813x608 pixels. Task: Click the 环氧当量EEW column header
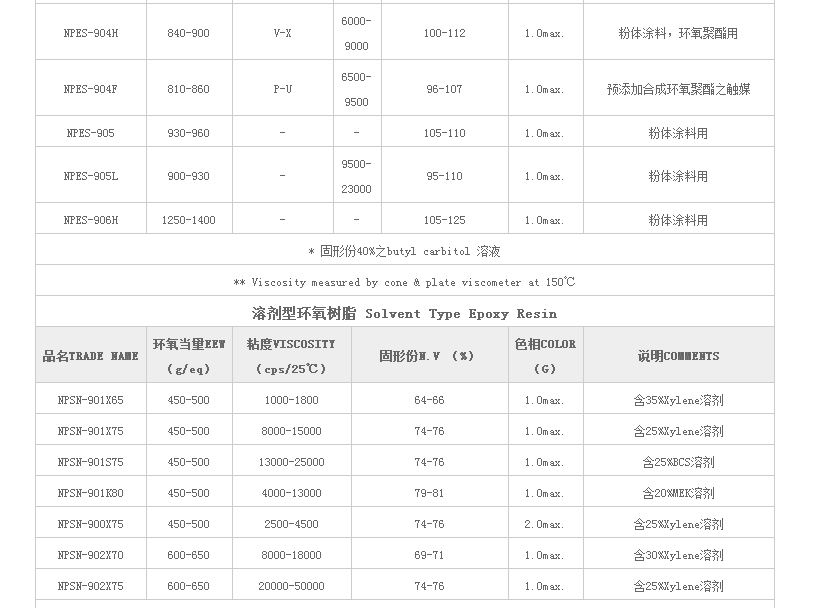(x=189, y=355)
